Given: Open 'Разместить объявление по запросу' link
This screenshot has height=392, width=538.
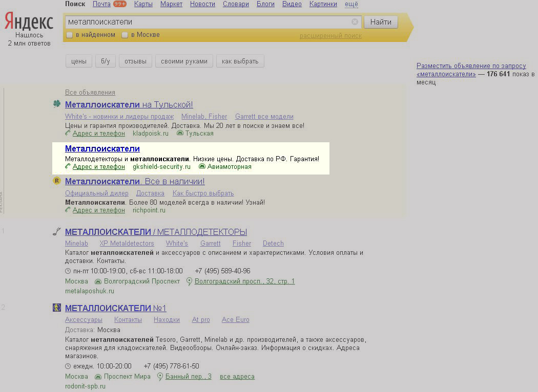Looking at the screenshot, I should click(x=471, y=70).
